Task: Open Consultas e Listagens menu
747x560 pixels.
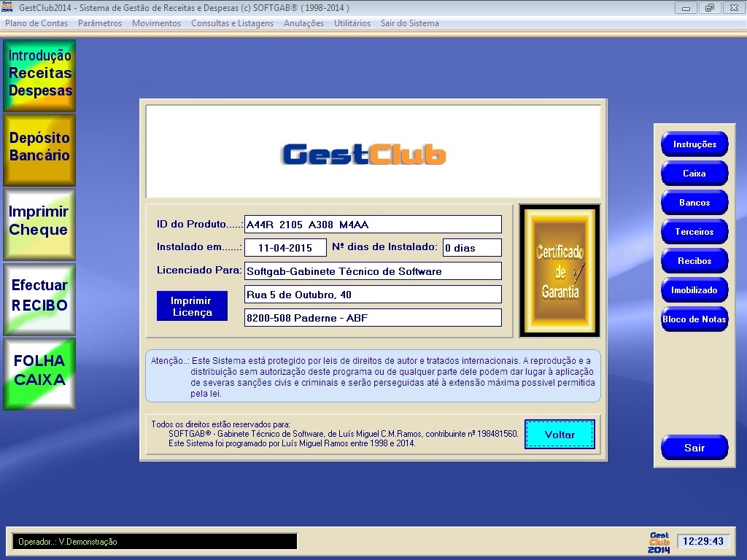Action: pyautogui.click(x=232, y=23)
